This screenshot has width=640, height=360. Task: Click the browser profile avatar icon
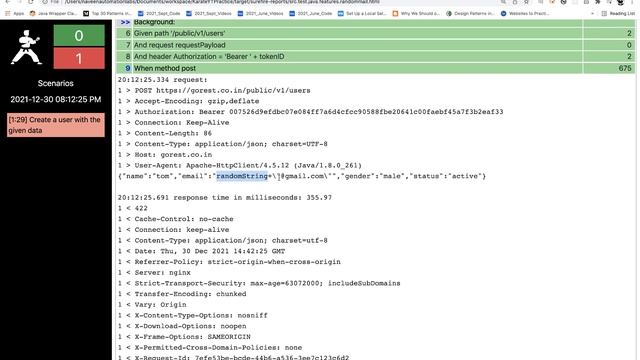620,2
